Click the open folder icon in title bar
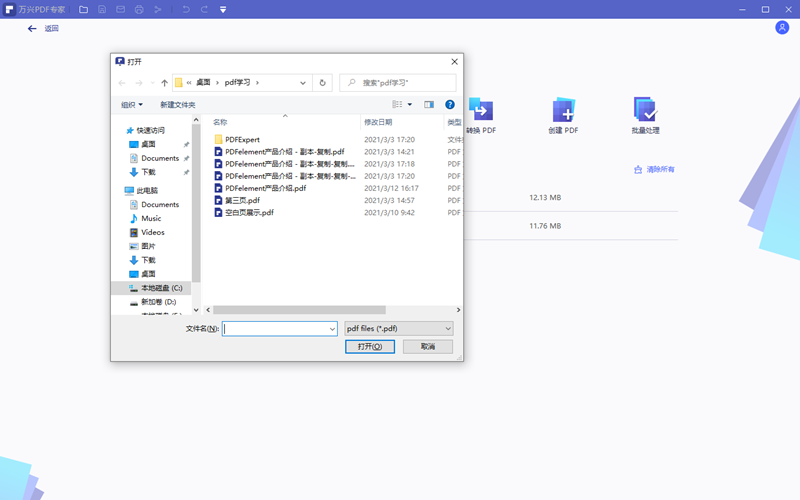 pos(83,9)
